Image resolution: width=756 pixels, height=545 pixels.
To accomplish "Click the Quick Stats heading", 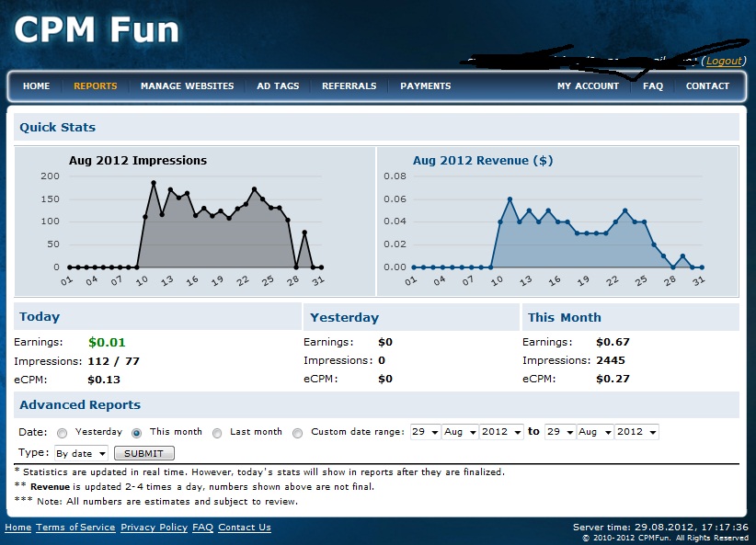I will pos(57,127).
